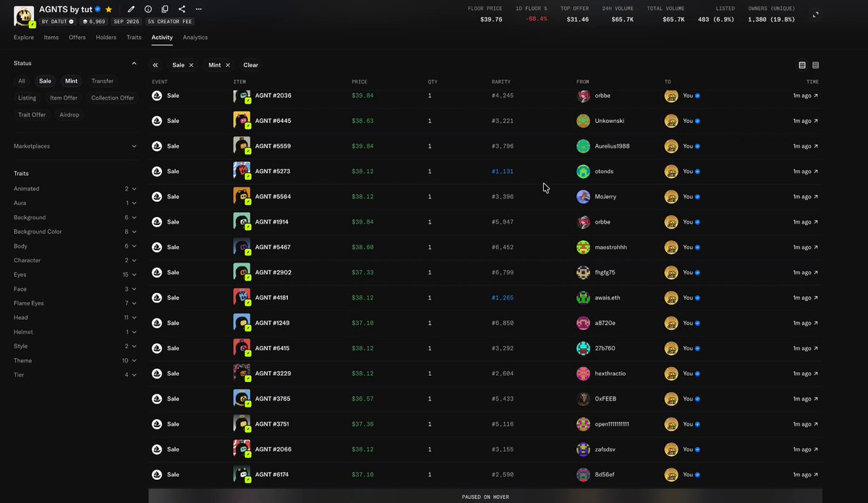Viewport: 868px width, 503px height.
Task: Toggle the Mint status filter in sidebar
Action: (x=71, y=81)
